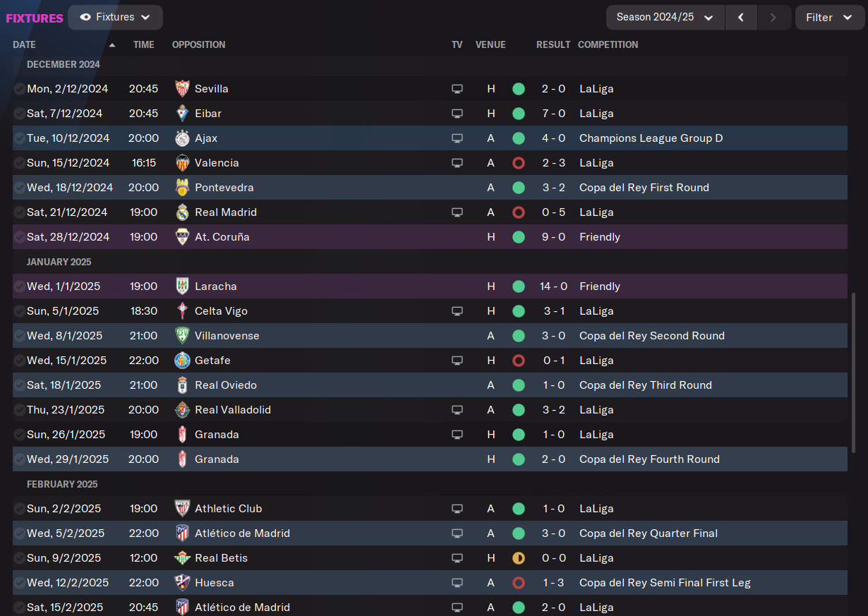Go to the previous season arrow button
This screenshot has width=868, height=616.
point(741,17)
